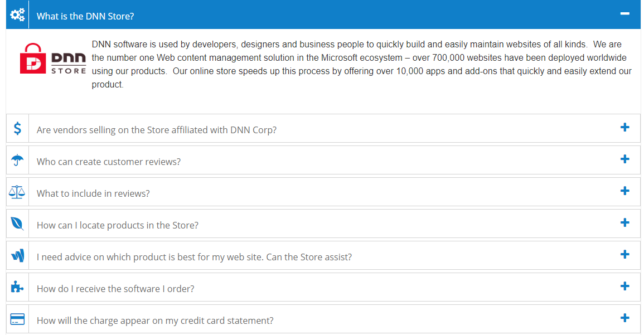Click the balance scales icon for reviews content
Image resolution: width=644 pixels, height=335 pixels.
[x=17, y=192]
